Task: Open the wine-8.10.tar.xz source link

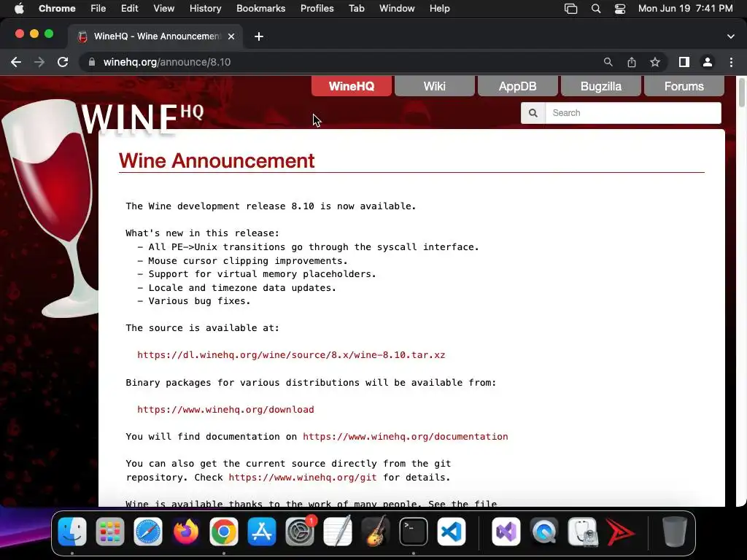Action: pos(291,355)
